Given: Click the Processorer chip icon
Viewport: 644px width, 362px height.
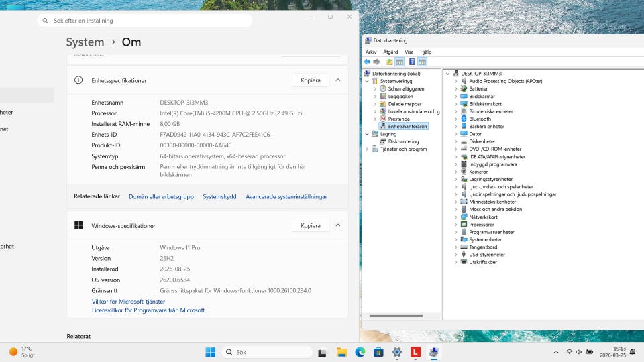Looking at the screenshot, I should (x=464, y=225).
